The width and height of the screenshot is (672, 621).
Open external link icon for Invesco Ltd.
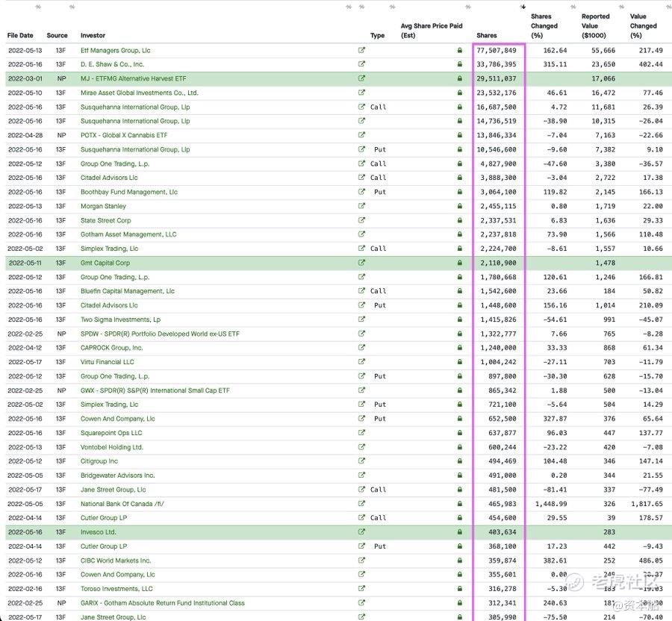click(x=361, y=532)
